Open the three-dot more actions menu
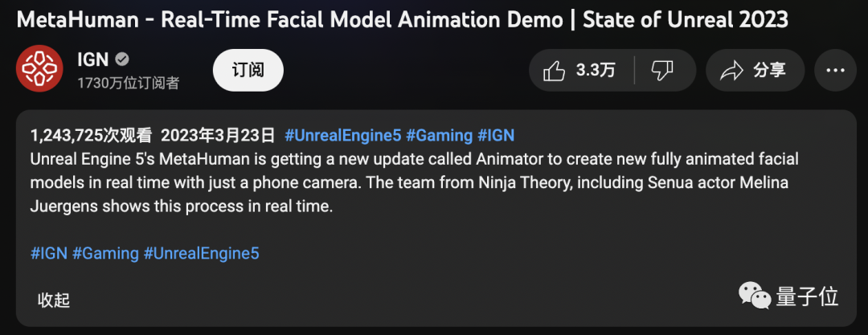This screenshot has width=868, height=335. click(x=834, y=71)
